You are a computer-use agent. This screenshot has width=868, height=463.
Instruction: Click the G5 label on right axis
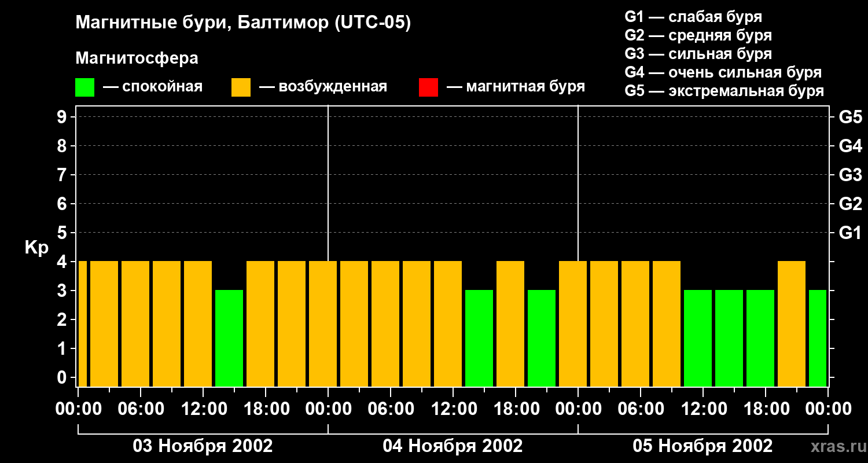coord(850,117)
